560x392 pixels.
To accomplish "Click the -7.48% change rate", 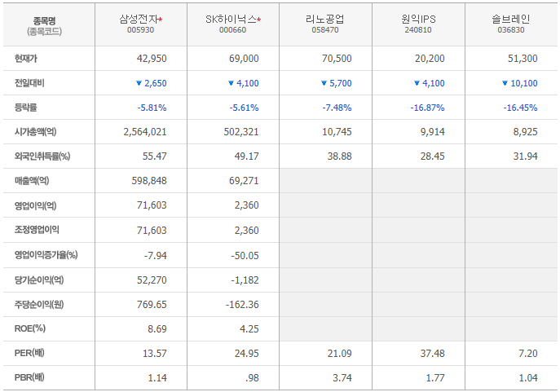I will pyautogui.click(x=337, y=108).
